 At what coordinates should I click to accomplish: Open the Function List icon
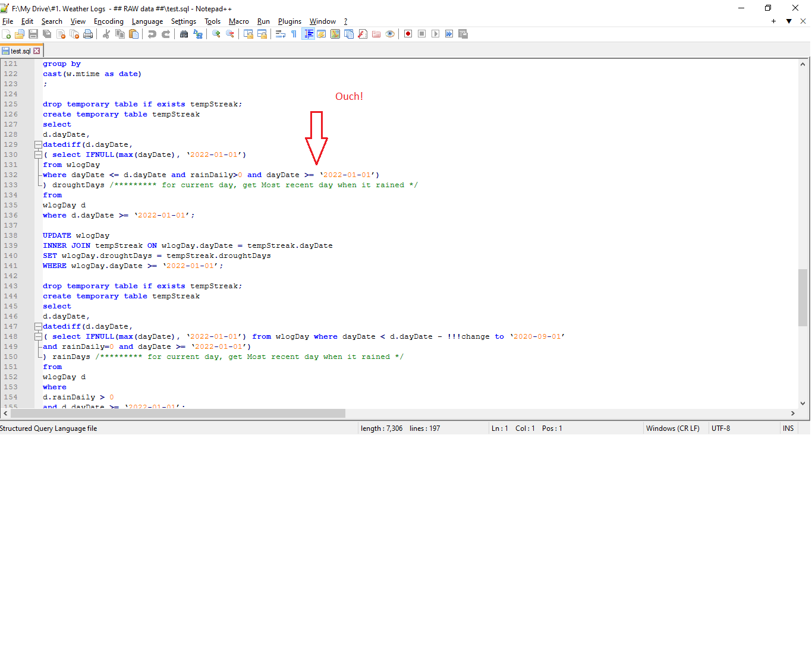coord(363,34)
